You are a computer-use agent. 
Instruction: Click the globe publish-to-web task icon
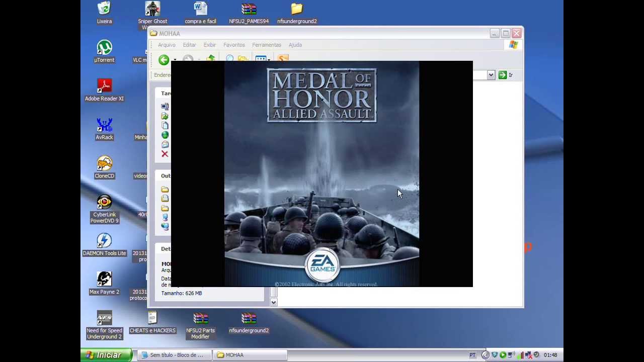point(165,135)
